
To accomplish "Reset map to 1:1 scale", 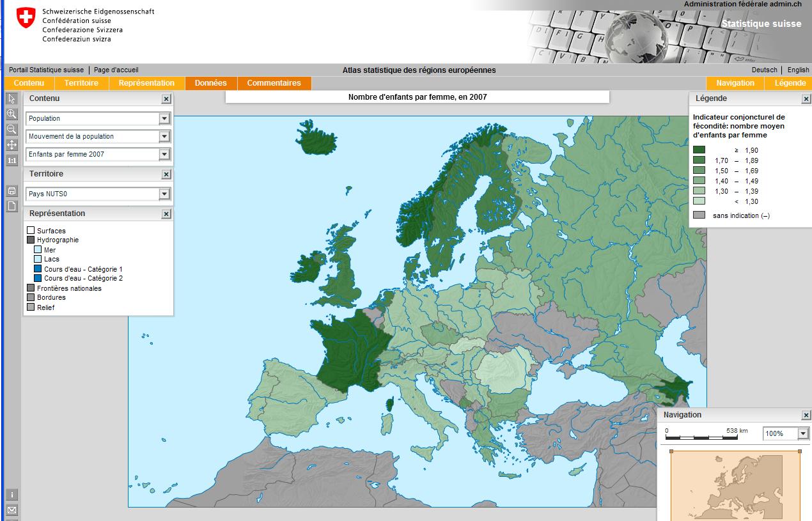I will click(12, 160).
